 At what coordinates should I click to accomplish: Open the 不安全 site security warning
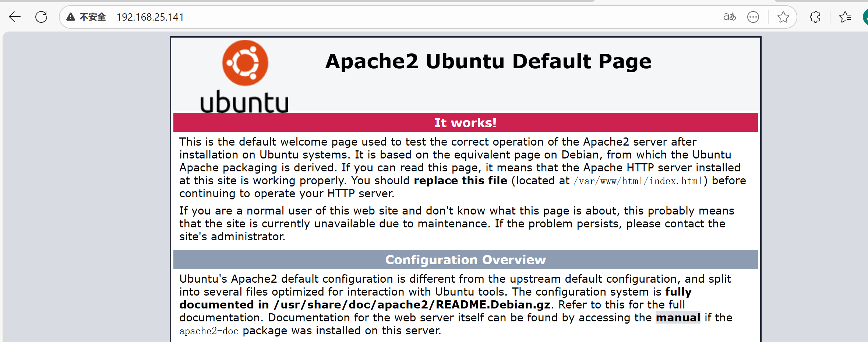[86, 17]
